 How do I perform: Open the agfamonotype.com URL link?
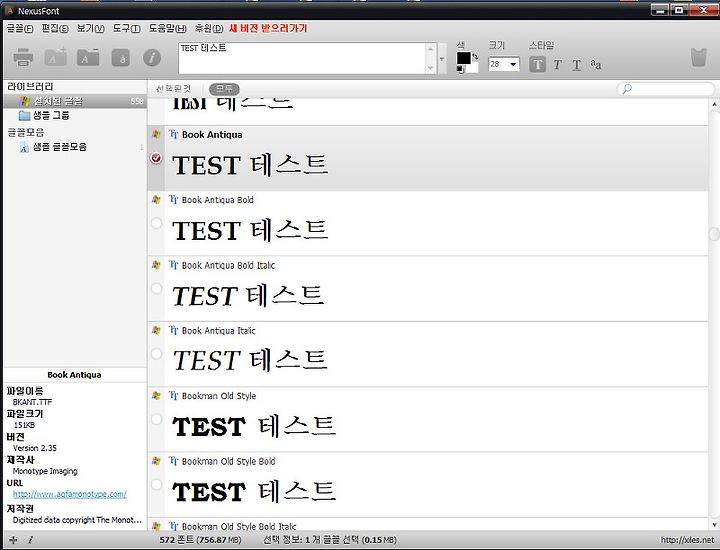(69, 494)
